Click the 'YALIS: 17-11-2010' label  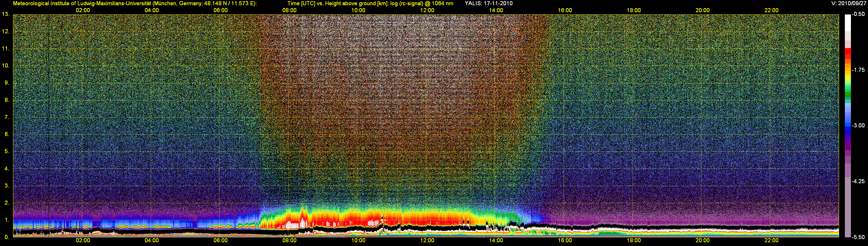pyautogui.click(x=489, y=3)
